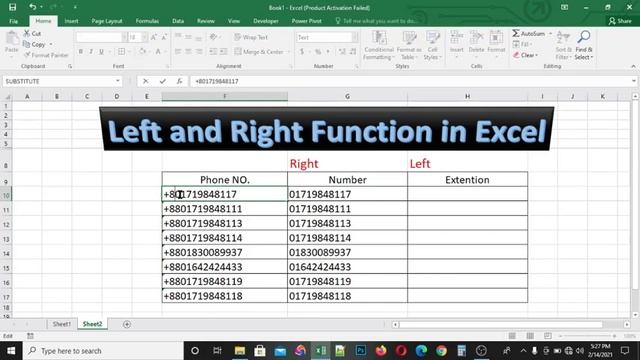The height and width of the screenshot is (360, 640).
Task: Click the Clear eraser command
Action: (x=526, y=55)
